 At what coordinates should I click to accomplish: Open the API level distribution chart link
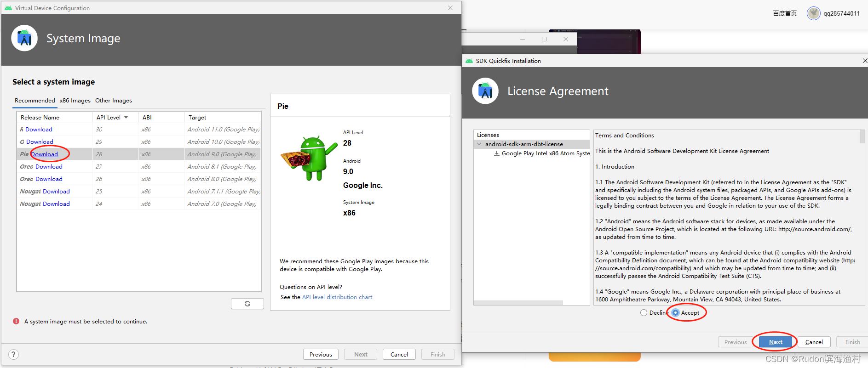click(x=337, y=297)
